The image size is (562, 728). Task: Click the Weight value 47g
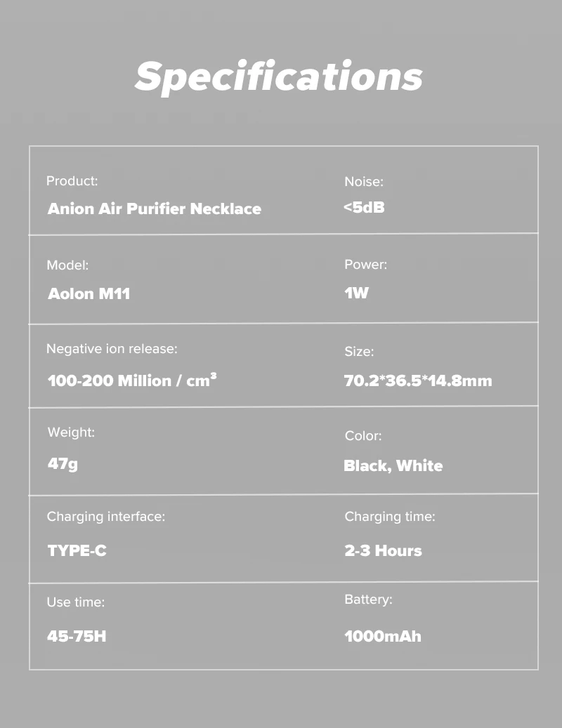pyautogui.click(x=63, y=464)
